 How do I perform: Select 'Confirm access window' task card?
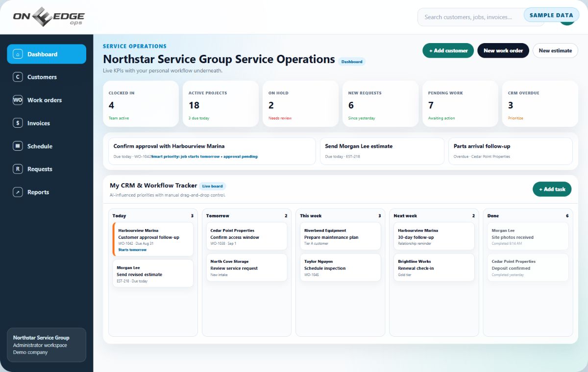246,236
